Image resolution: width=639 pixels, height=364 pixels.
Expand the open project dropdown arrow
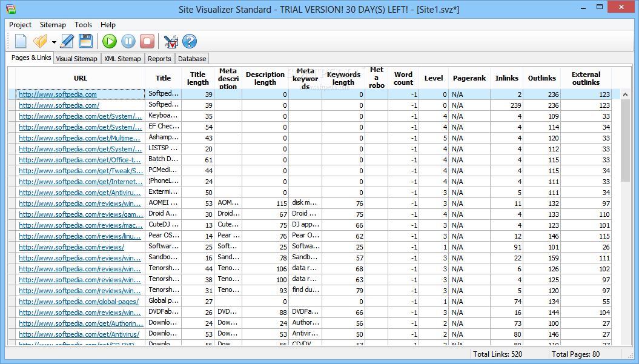[54, 42]
